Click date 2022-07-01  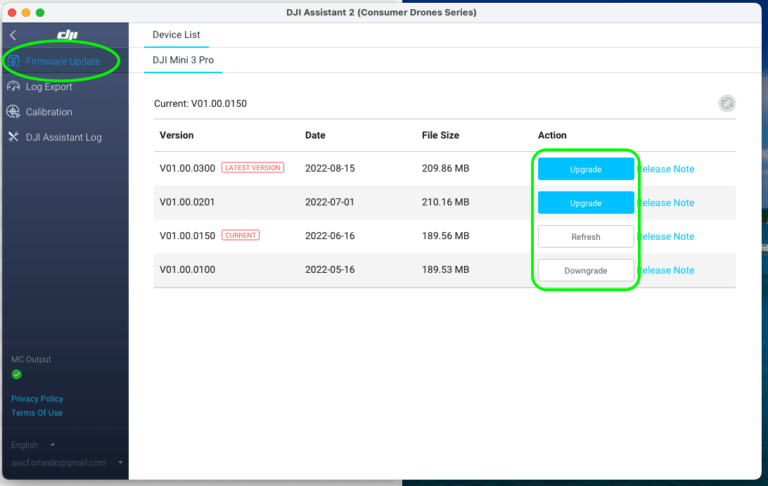pyautogui.click(x=330, y=202)
